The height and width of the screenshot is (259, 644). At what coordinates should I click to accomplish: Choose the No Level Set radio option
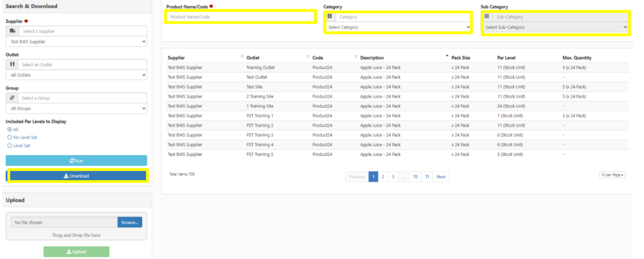[x=10, y=137]
